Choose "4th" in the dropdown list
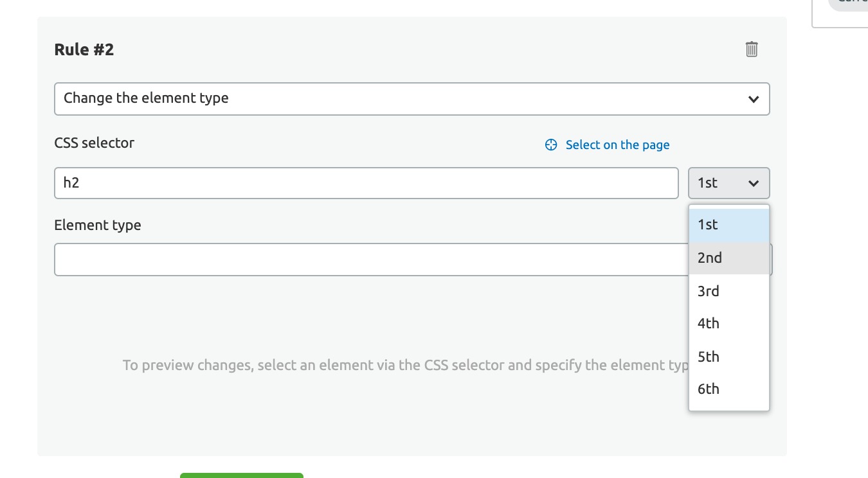Screen dimensions: 868x478 [728, 323]
